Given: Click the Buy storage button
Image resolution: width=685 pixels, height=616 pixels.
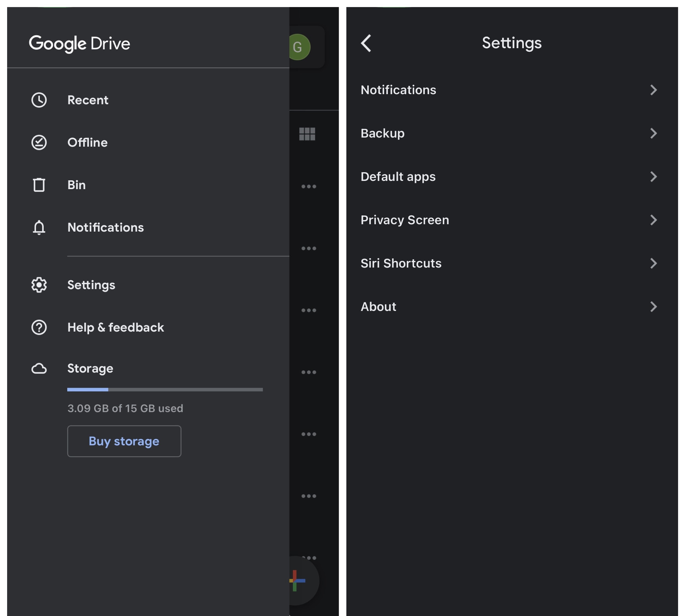Looking at the screenshot, I should (x=124, y=441).
